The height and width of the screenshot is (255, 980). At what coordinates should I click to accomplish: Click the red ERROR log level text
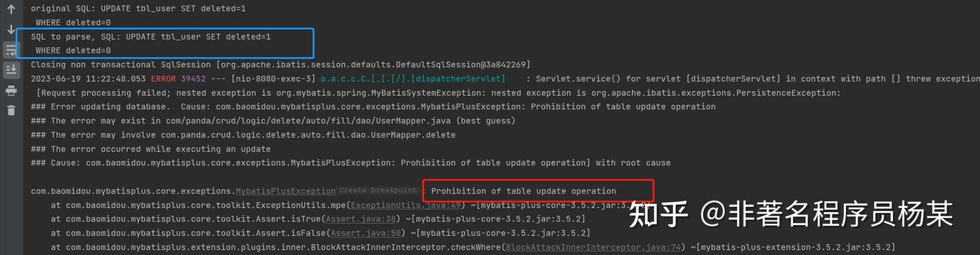pyautogui.click(x=163, y=79)
